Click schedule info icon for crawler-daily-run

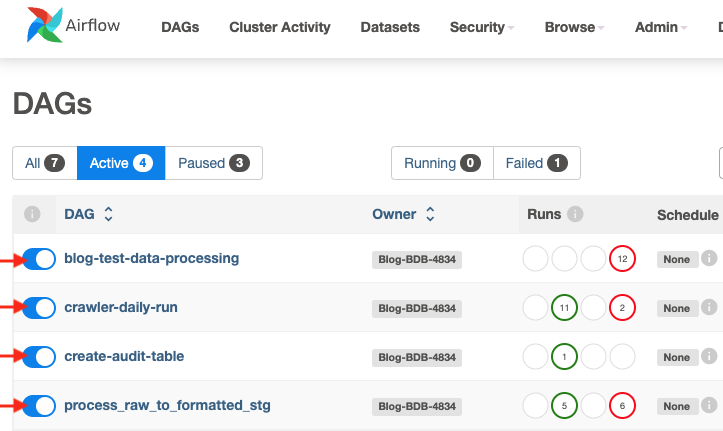(x=709, y=308)
